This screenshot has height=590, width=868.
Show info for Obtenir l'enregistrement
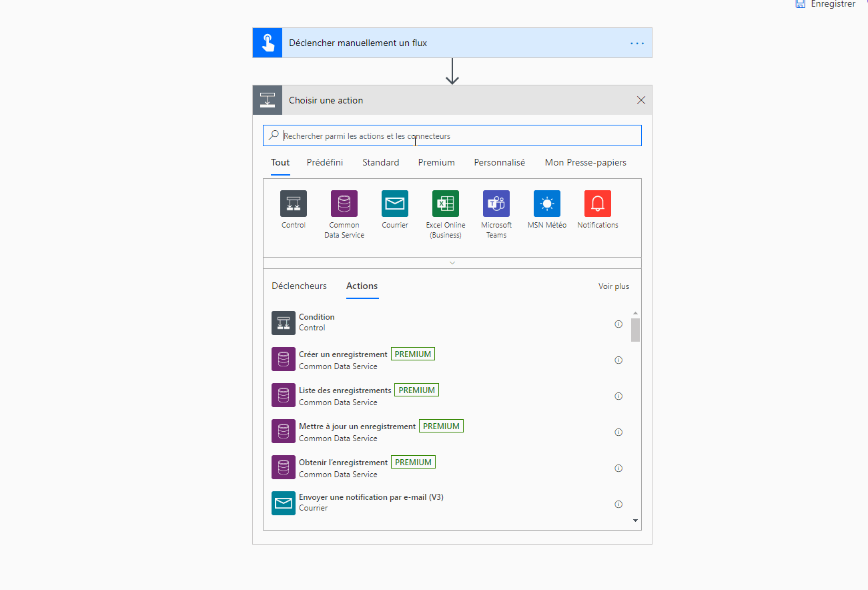[x=618, y=468]
